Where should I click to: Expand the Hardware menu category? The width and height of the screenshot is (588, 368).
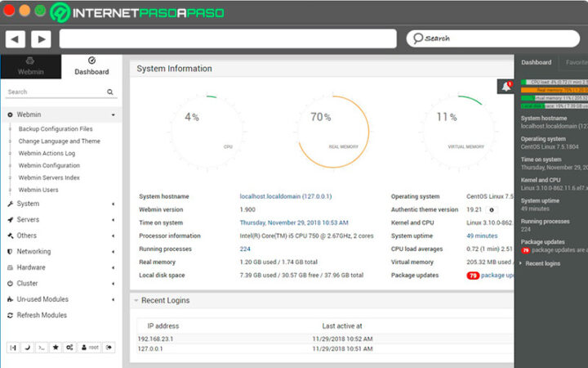[61, 267]
